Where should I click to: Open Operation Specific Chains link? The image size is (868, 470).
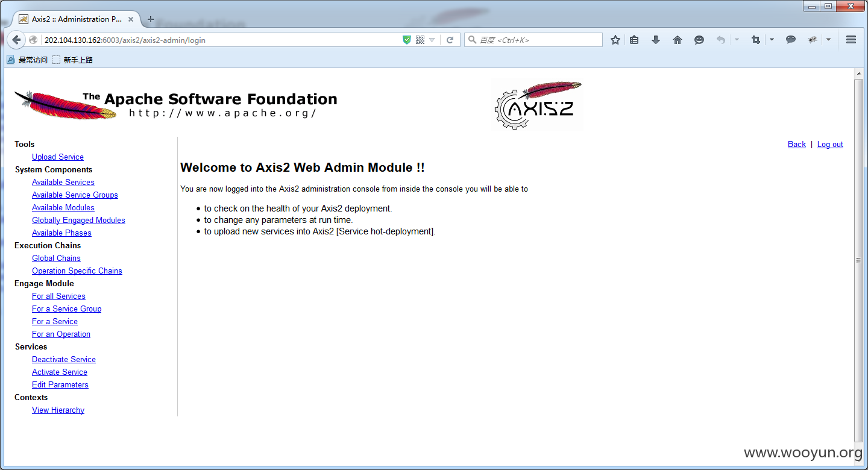pos(77,271)
